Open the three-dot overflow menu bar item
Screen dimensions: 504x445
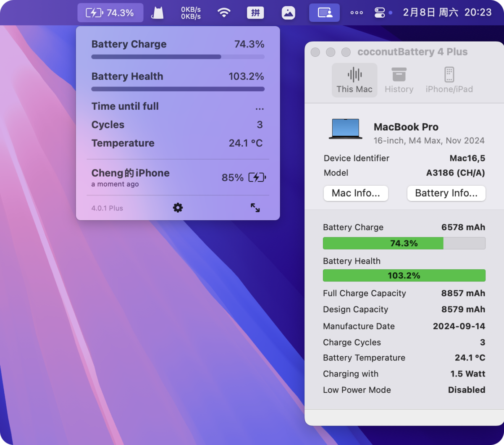[357, 13]
